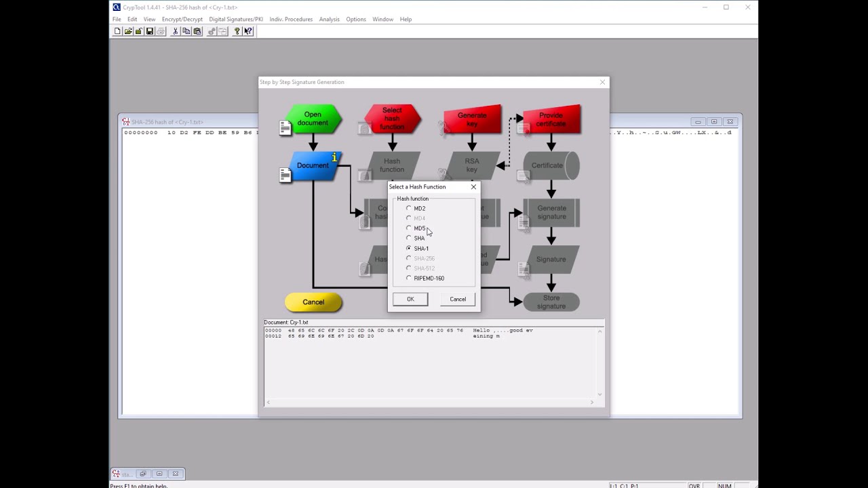Click the gray Hash function shape
Image resolution: width=868 pixels, height=488 pixels.
pyautogui.click(x=392, y=165)
